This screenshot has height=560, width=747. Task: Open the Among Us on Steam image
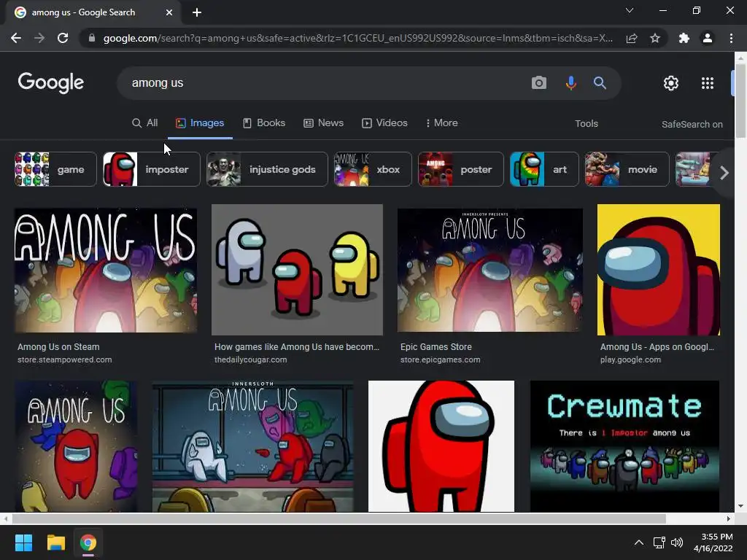coord(106,271)
